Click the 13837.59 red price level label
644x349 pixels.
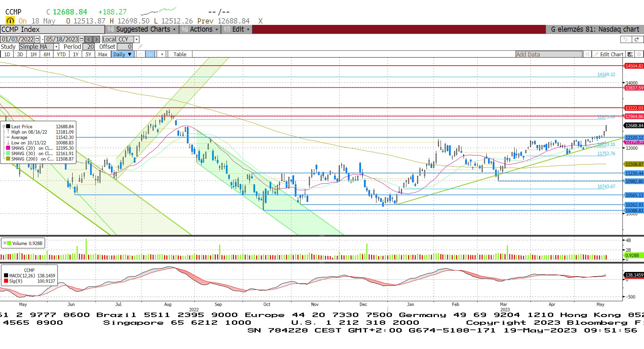[x=634, y=88]
